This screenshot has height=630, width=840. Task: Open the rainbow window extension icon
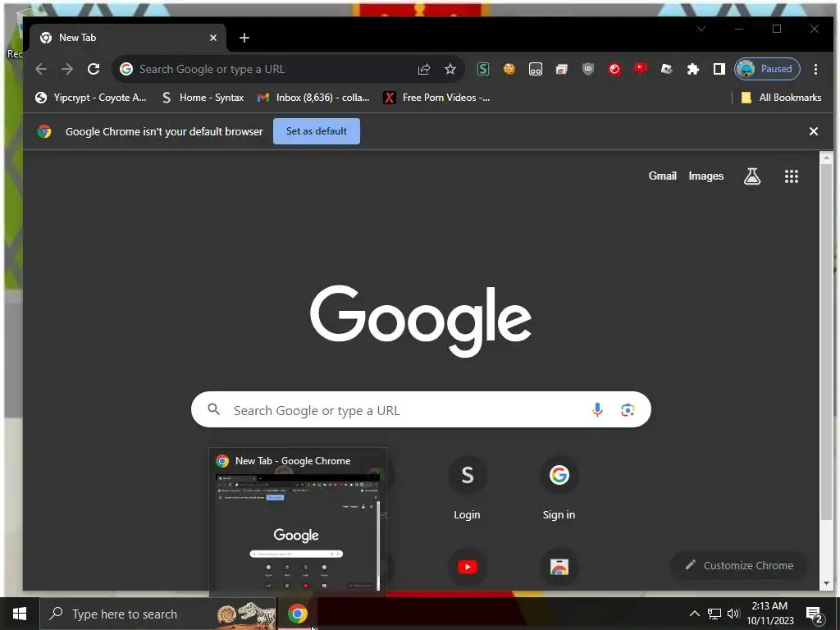[x=561, y=69]
